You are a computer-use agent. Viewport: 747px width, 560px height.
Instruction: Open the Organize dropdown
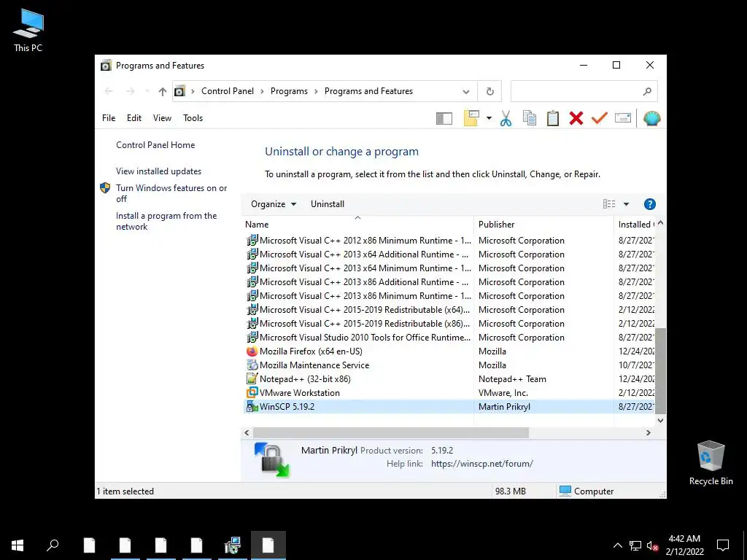[274, 204]
